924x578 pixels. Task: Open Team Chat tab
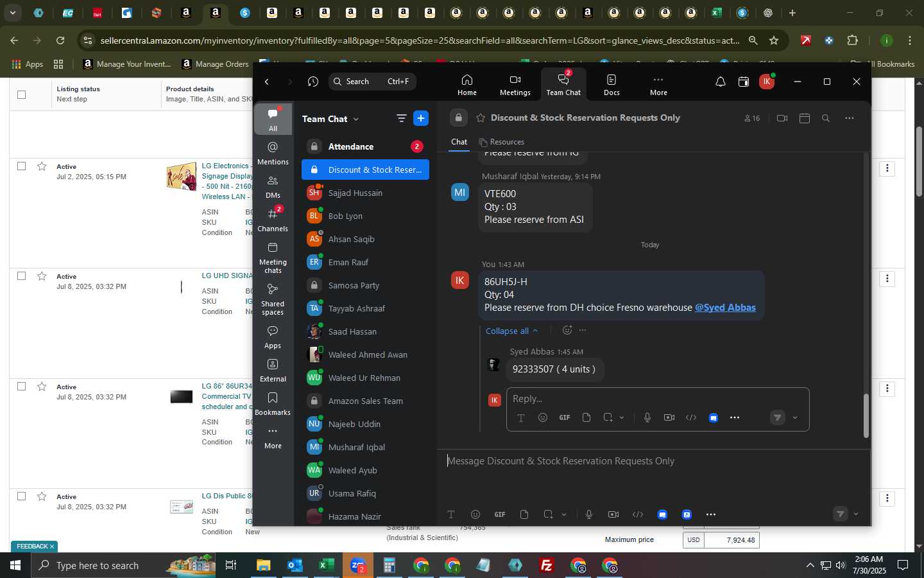tap(563, 84)
